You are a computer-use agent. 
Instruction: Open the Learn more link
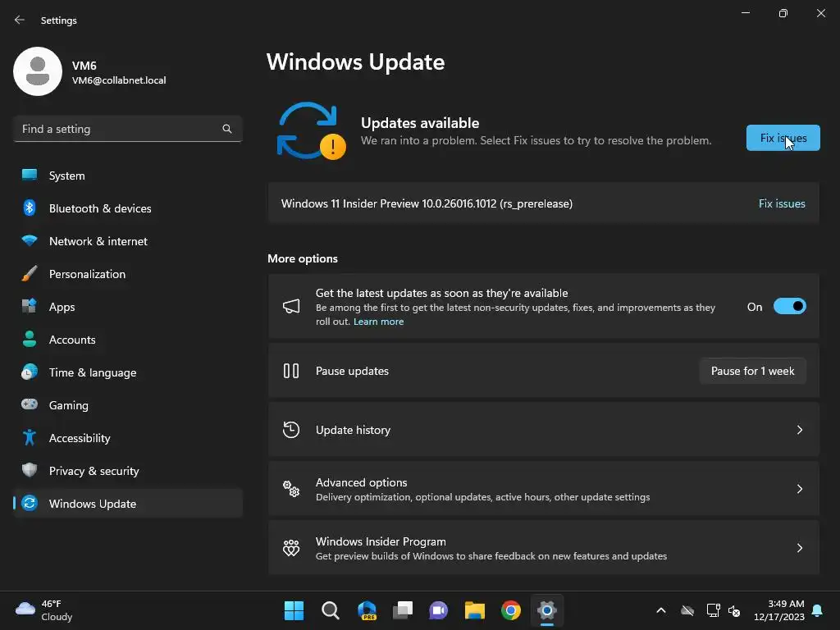(378, 322)
